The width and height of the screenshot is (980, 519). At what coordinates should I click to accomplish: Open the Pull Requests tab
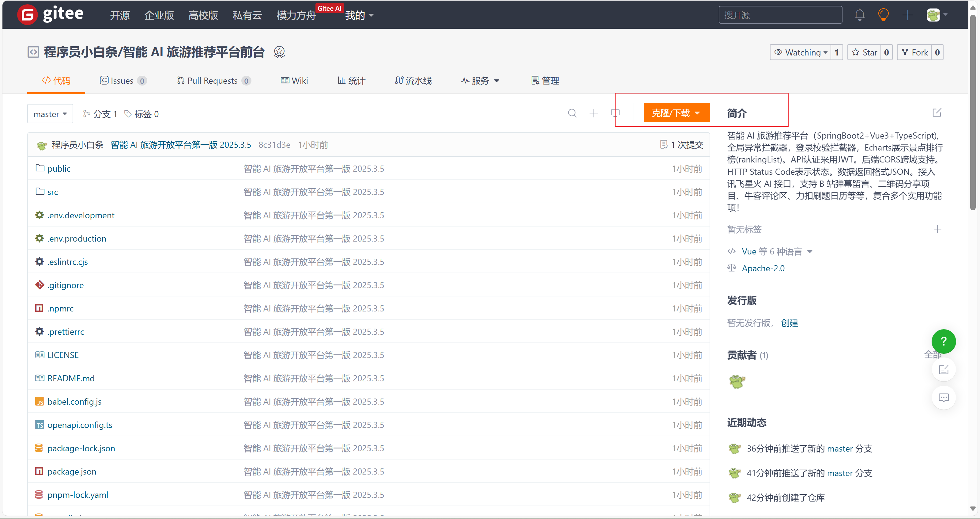[x=213, y=81]
